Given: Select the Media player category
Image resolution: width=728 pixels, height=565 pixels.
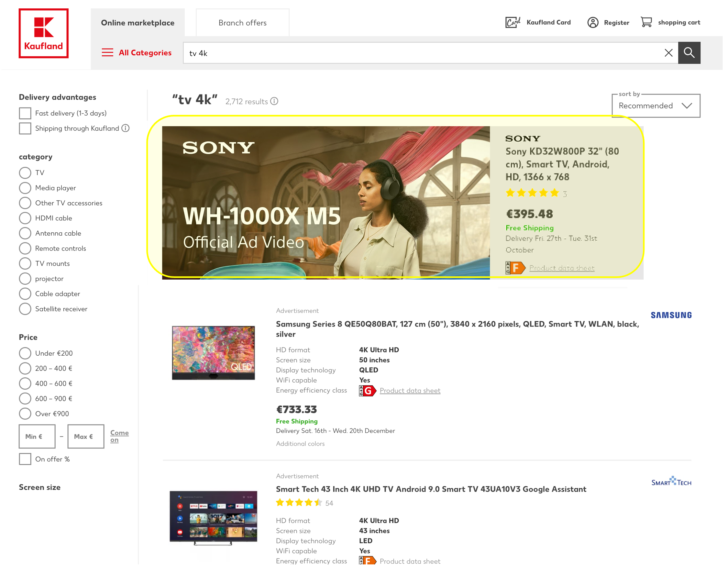Looking at the screenshot, I should pos(25,188).
